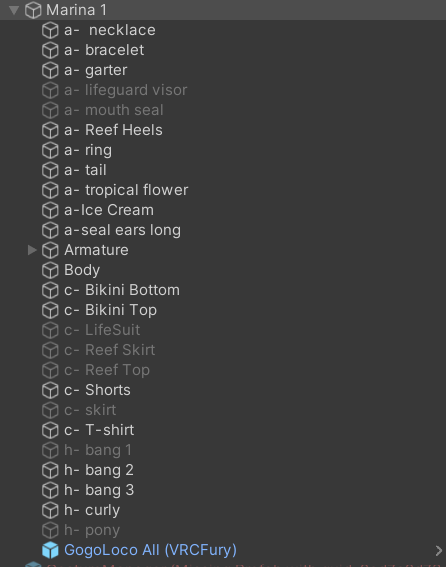Select the a-Ice Cream object

tap(109, 210)
